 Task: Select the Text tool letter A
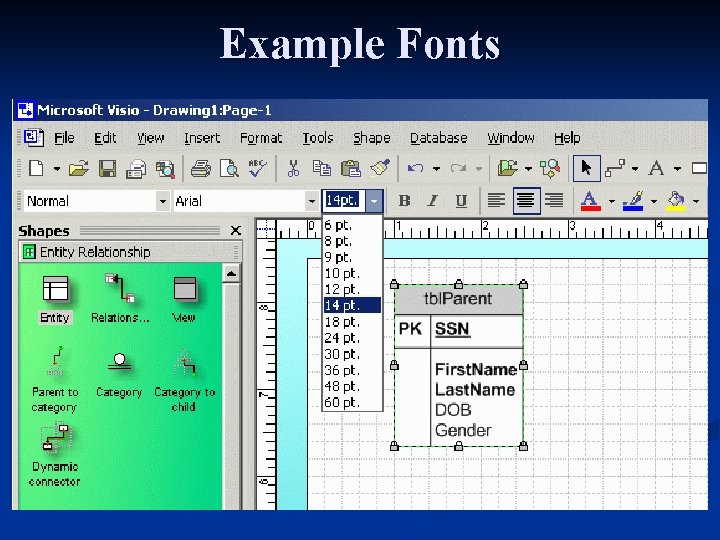(656, 168)
